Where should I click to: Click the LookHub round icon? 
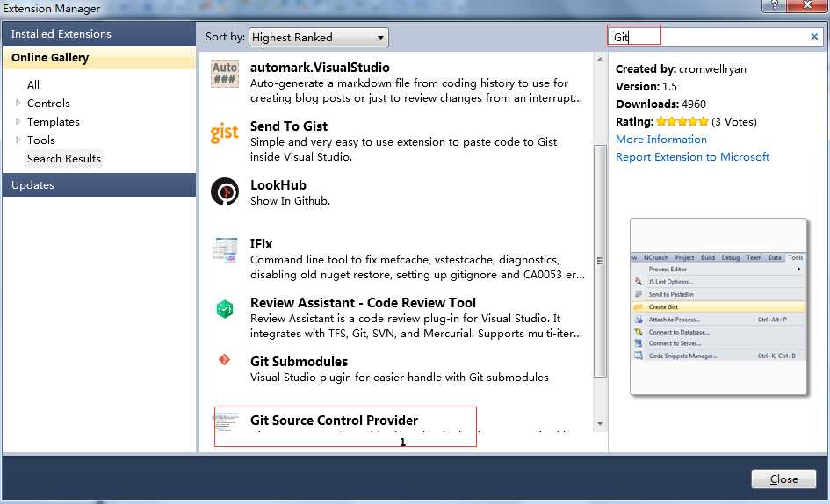click(225, 191)
